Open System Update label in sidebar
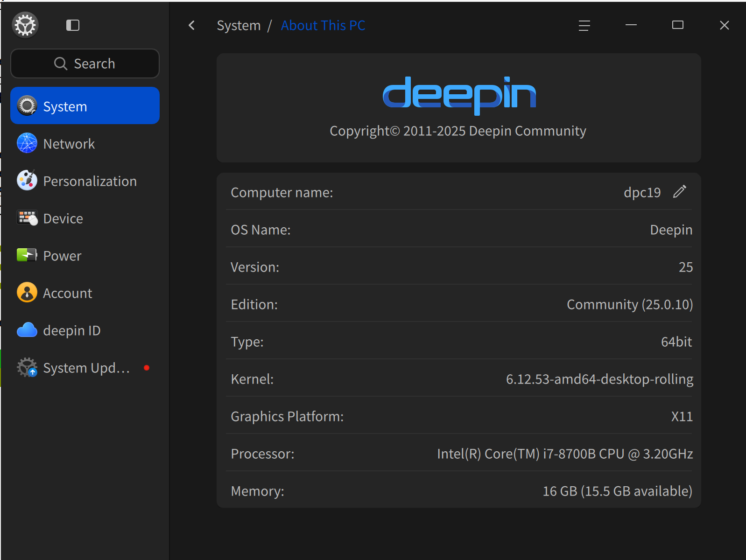This screenshot has height=560, width=746. click(86, 368)
